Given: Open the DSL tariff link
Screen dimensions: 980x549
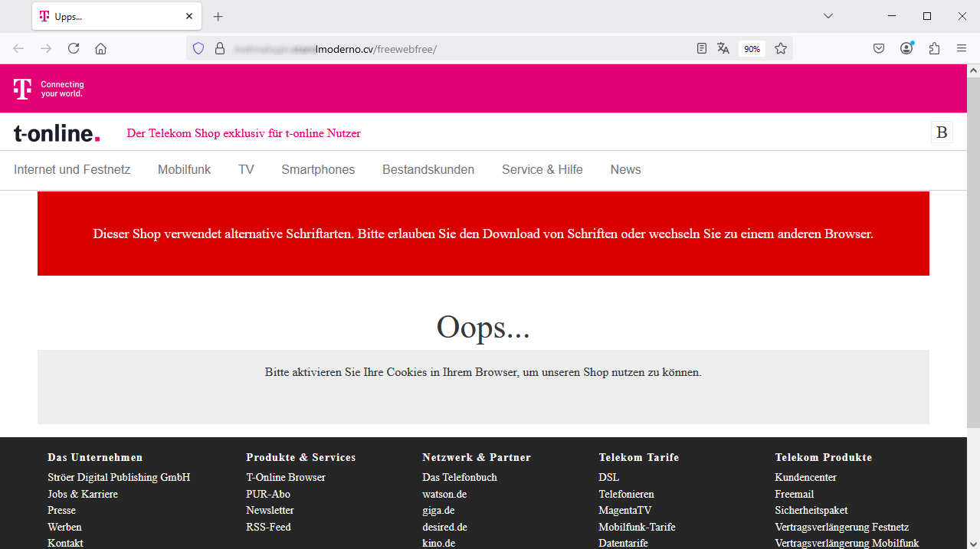Looking at the screenshot, I should 608,477.
